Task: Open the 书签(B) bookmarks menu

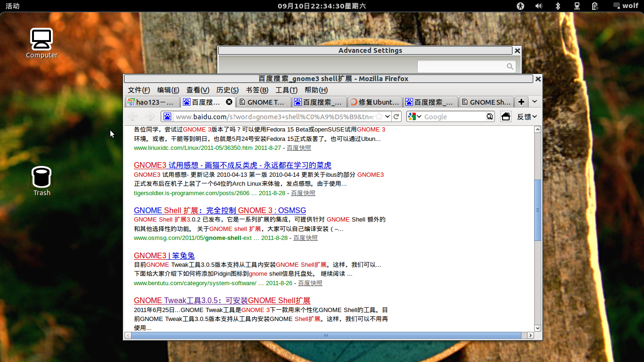Action: pyautogui.click(x=257, y=90)
